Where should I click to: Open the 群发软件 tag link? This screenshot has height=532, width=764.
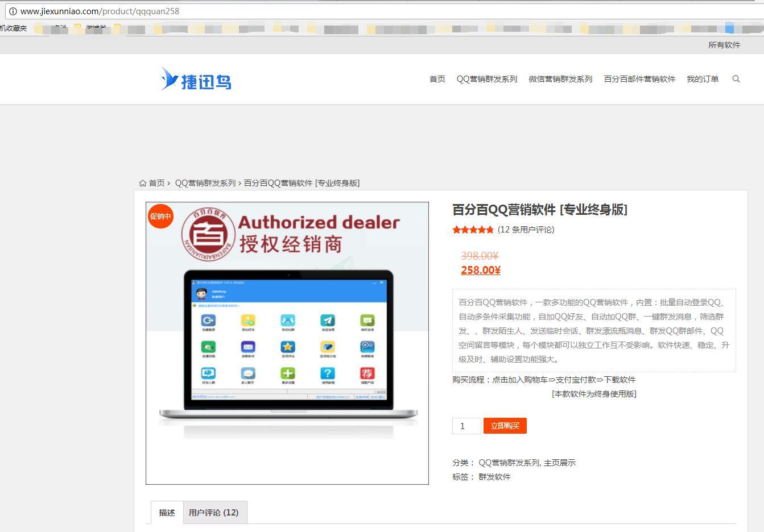coord(495,477)
